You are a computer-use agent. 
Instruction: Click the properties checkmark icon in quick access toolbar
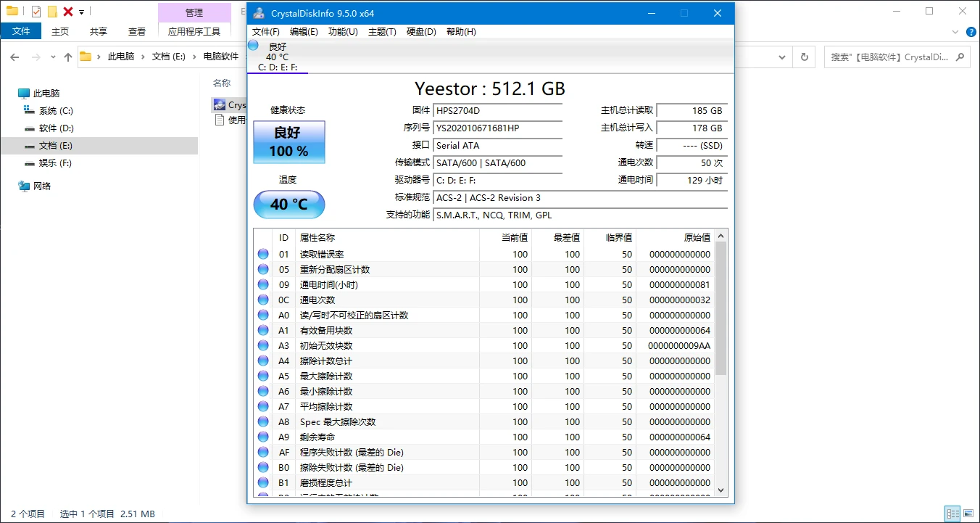pos(36,12)
